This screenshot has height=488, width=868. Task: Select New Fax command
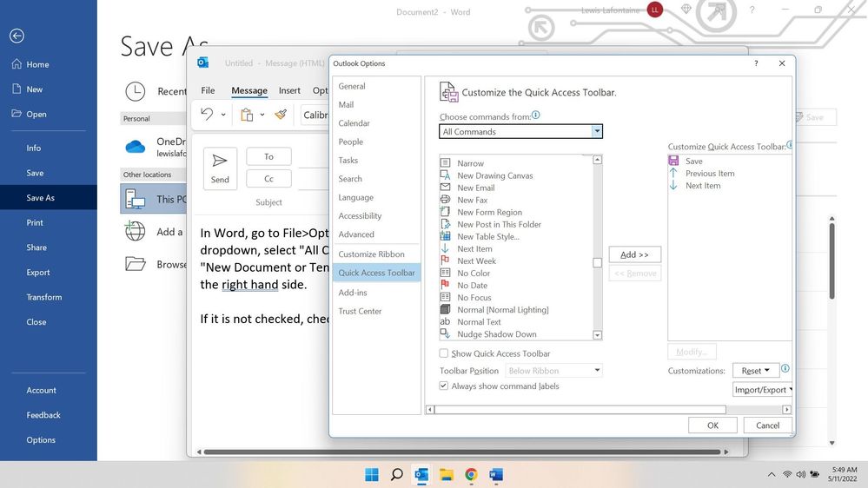[x=472, y=200]
